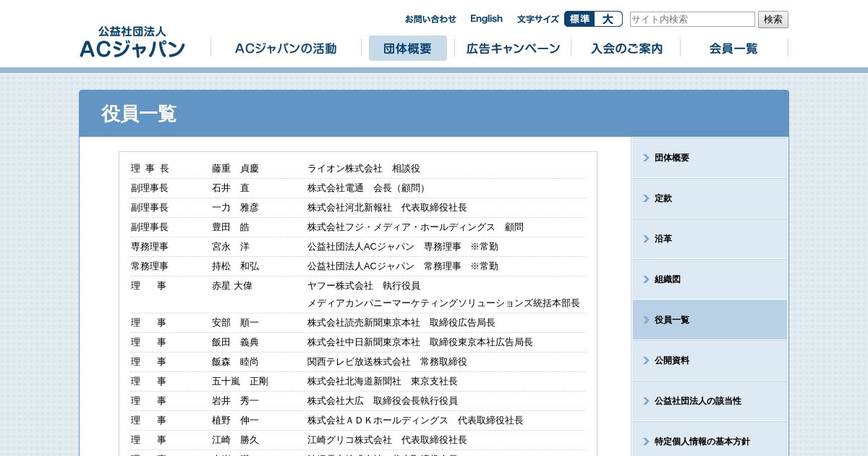Open the お問い合わせ link

[430, 19]
